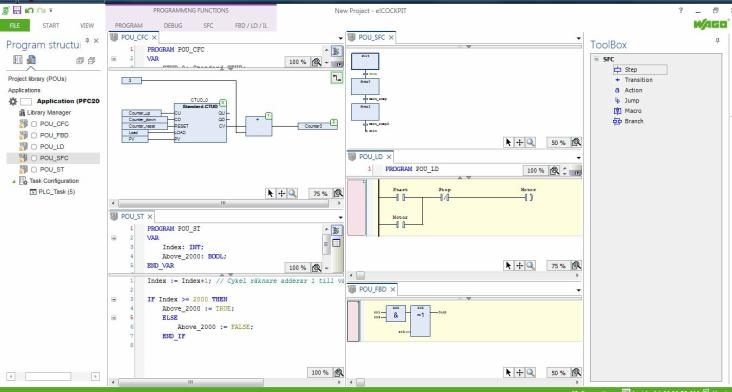732x392 pixels.
Task: Open the FBD / LD / IL ribbon tab
Action: coord(251,26)
